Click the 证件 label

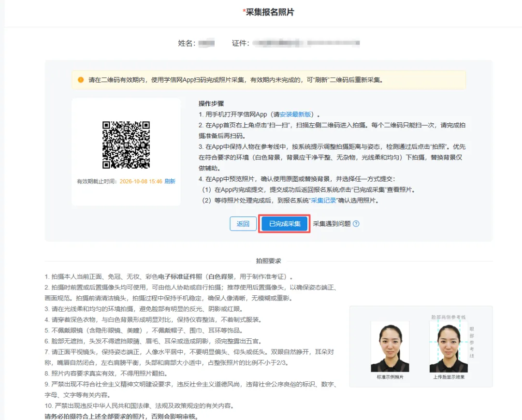click(x=240, y=43)
